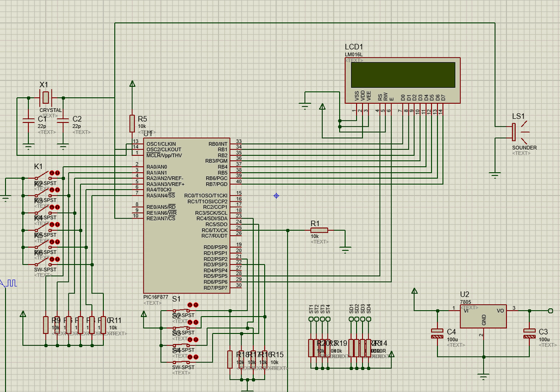Viewport: 560px width, 392px height.
Task: Select the LCD1 LM016L display component
Action: click(402, 80)
